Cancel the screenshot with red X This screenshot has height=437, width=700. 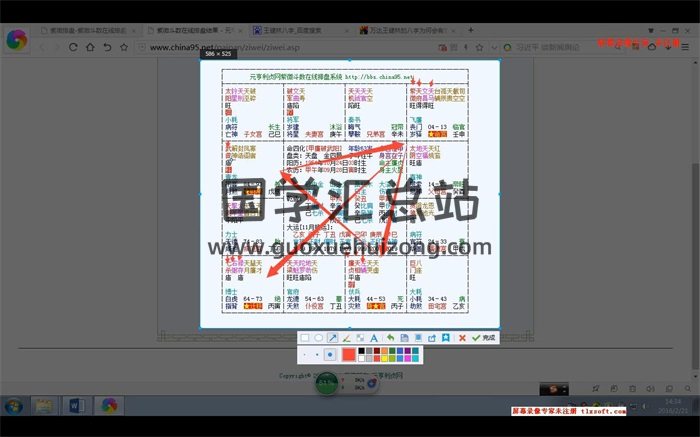point(461,338)
